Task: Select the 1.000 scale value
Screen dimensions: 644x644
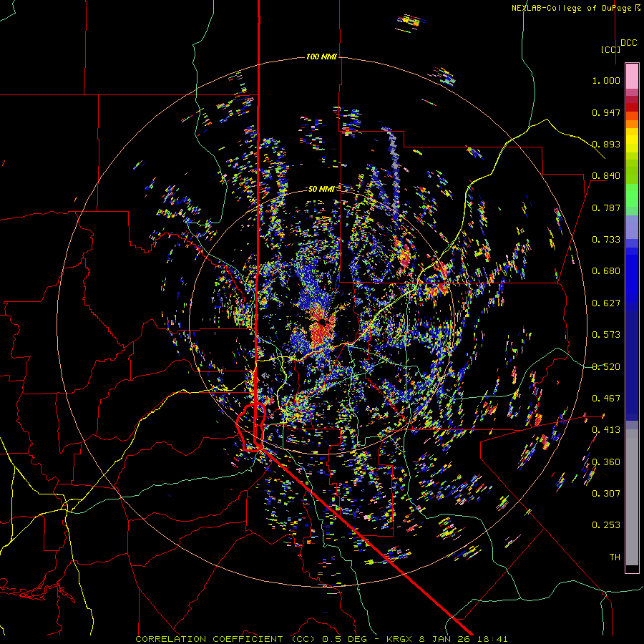Action: click(606, 80)
